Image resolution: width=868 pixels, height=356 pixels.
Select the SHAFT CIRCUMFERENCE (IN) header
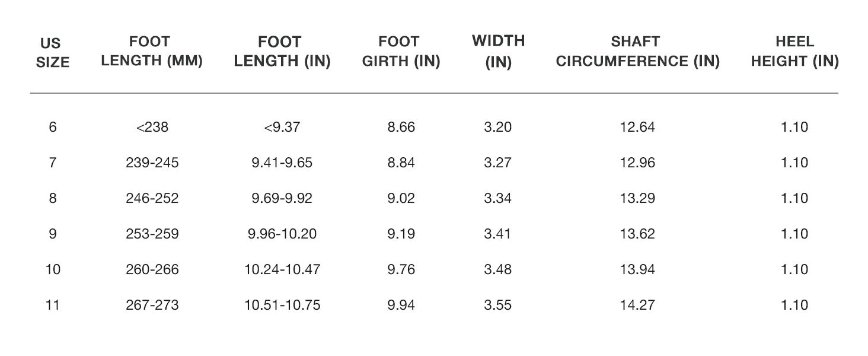point(638,52)
